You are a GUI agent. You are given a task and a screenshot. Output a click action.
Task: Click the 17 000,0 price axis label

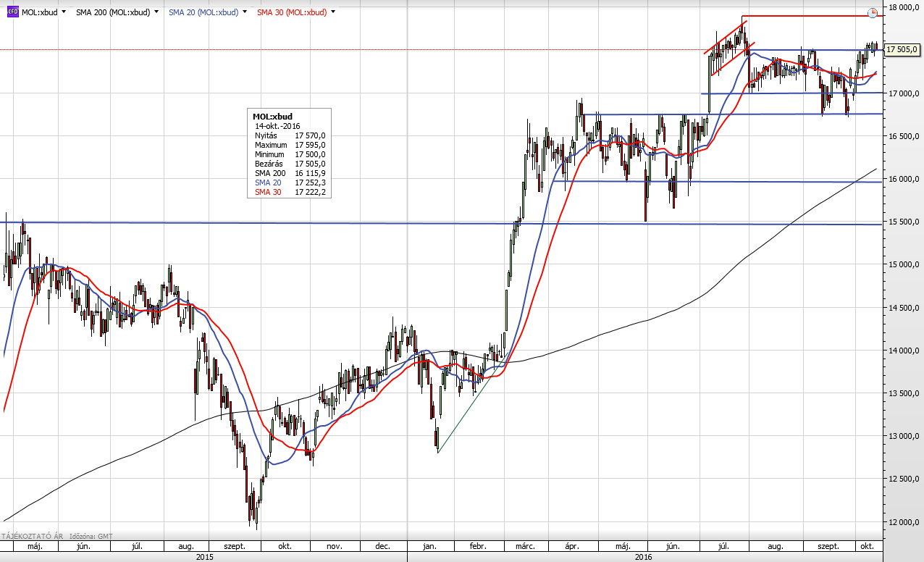(904, 93)
